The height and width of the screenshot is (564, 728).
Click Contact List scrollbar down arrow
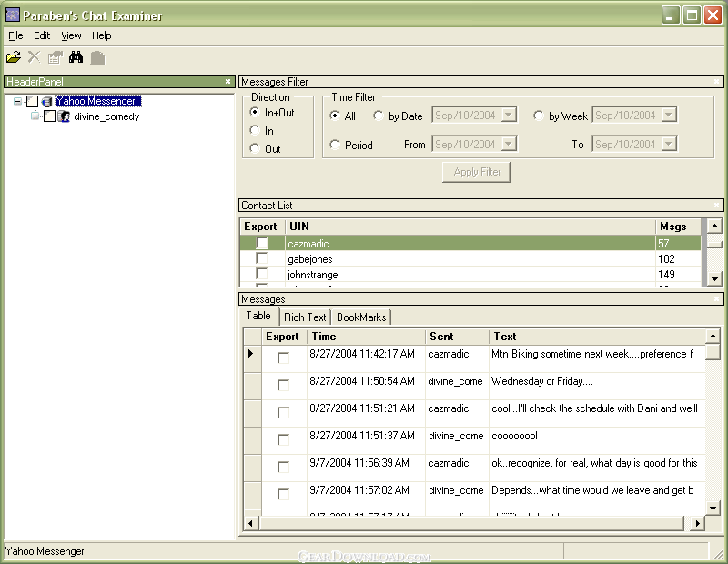tap(714, 278)
